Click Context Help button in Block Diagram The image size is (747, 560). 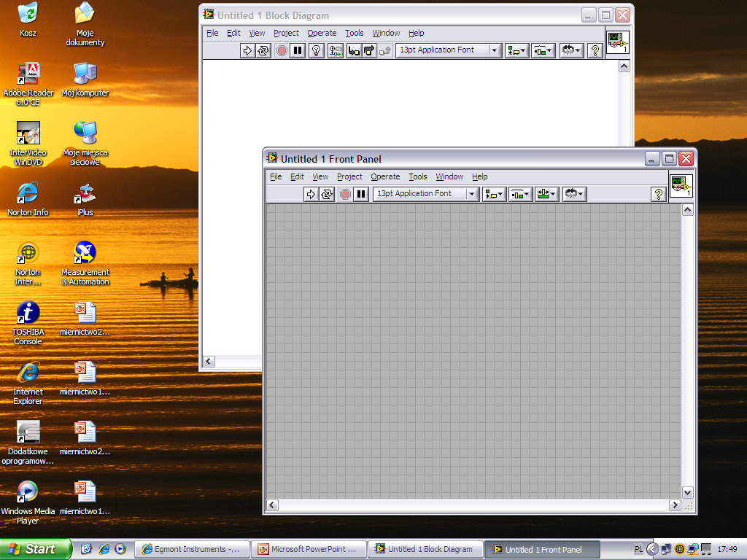point(595,50)
